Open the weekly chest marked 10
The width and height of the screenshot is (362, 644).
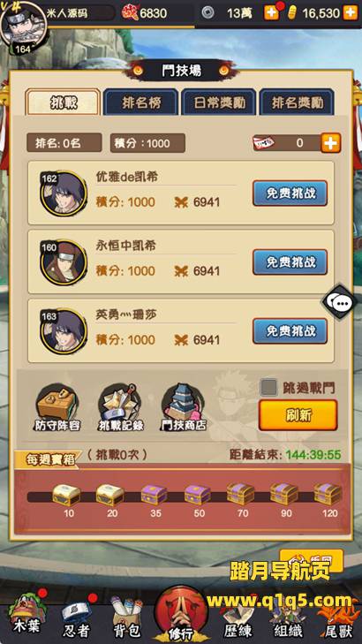66,495
